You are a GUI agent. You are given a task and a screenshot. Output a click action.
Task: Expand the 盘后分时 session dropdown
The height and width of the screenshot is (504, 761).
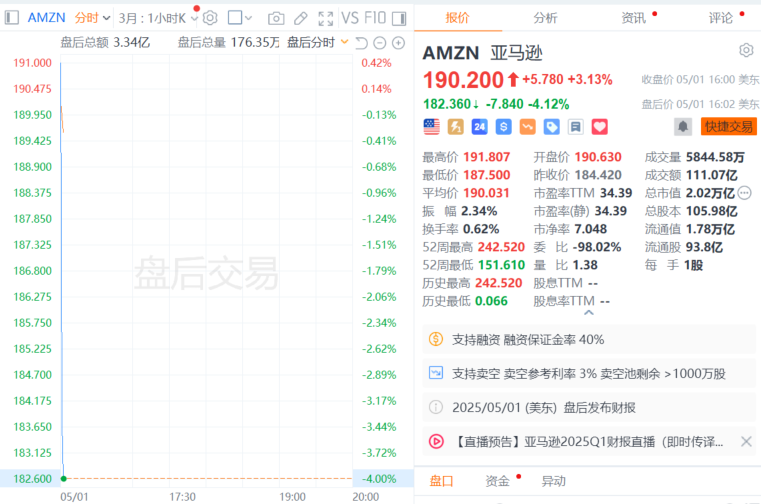click(318, 42)
